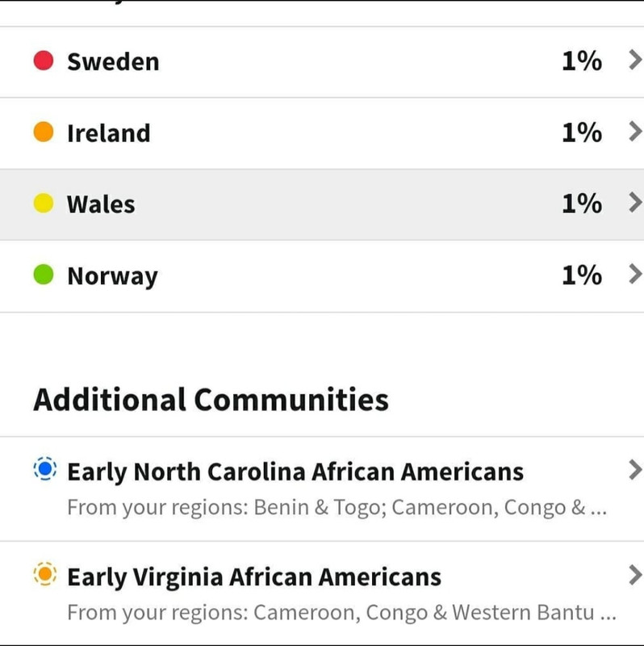
Task: Click the yellow dot beside Wales
Action: [x=44, y=203]
